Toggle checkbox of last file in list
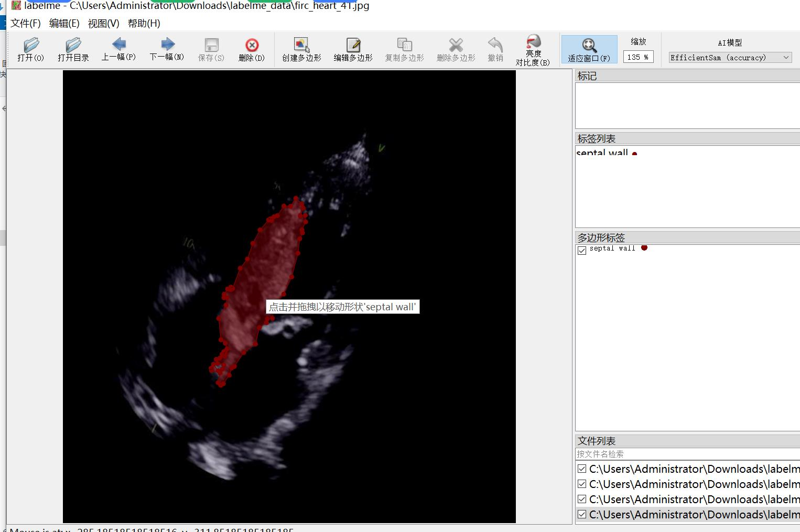This screenshot has width=800, height=532. pyautogui.click(x=582, y=515)
